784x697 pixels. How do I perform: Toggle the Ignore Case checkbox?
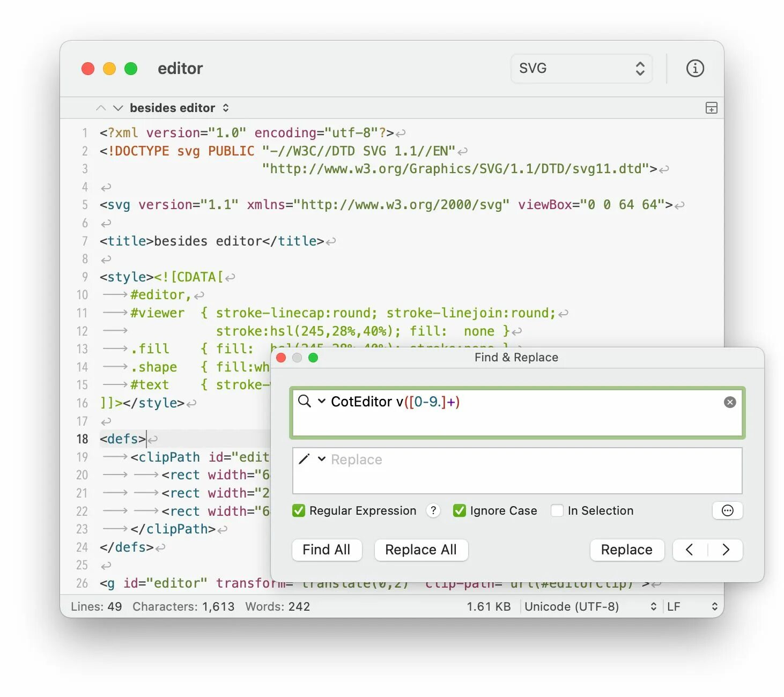460,510
